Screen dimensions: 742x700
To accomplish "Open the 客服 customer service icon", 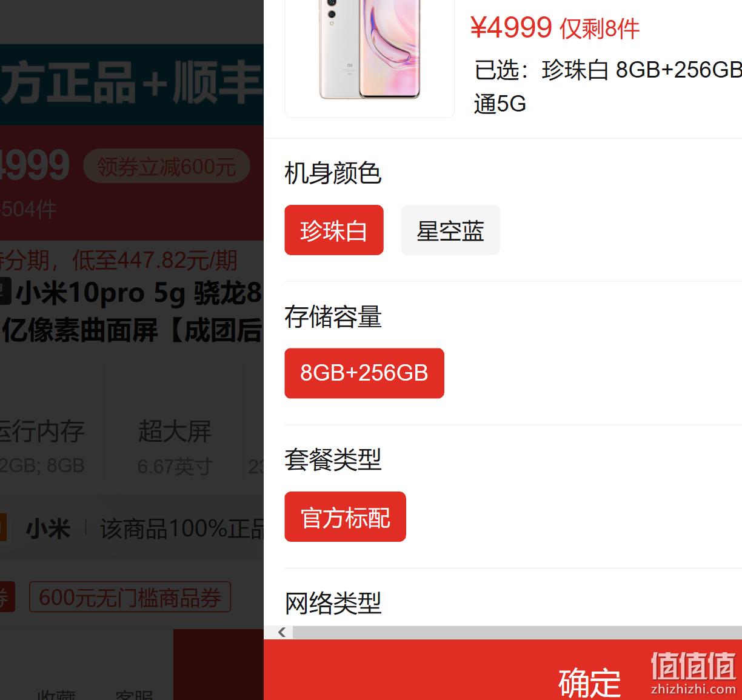I will click(134, 695).
